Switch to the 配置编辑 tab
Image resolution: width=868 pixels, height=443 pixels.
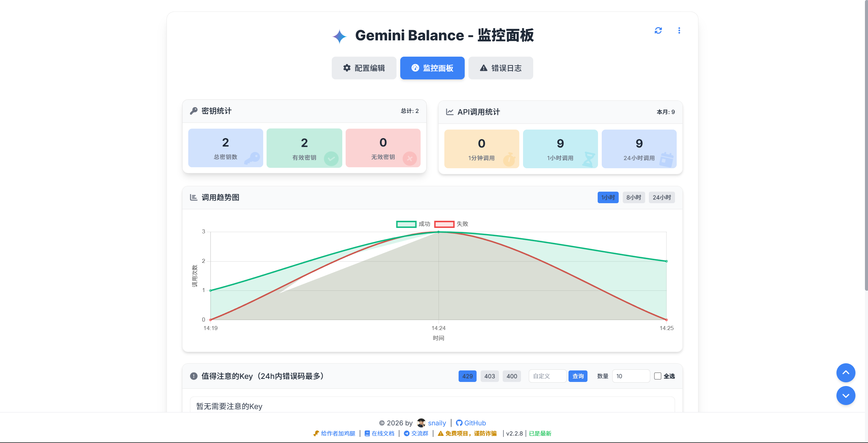click(x=364, y=68)
